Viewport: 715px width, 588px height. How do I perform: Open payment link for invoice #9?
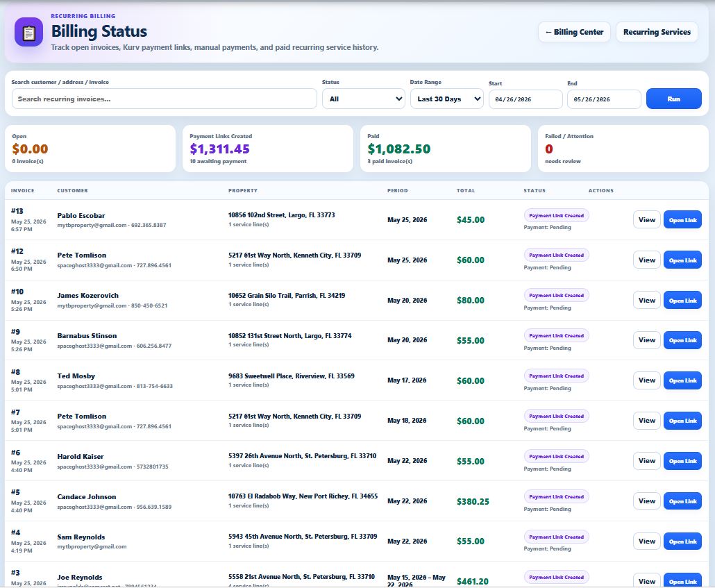coord(682,340)
